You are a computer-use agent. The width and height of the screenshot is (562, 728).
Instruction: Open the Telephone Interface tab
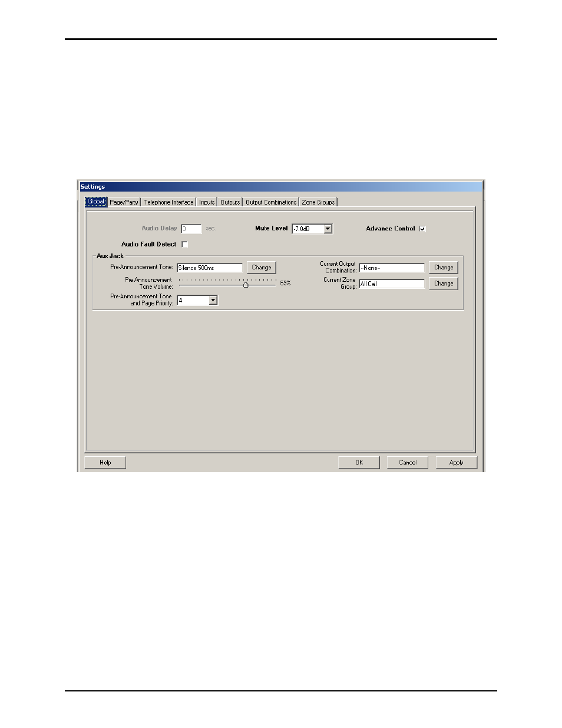click(168, 202)
